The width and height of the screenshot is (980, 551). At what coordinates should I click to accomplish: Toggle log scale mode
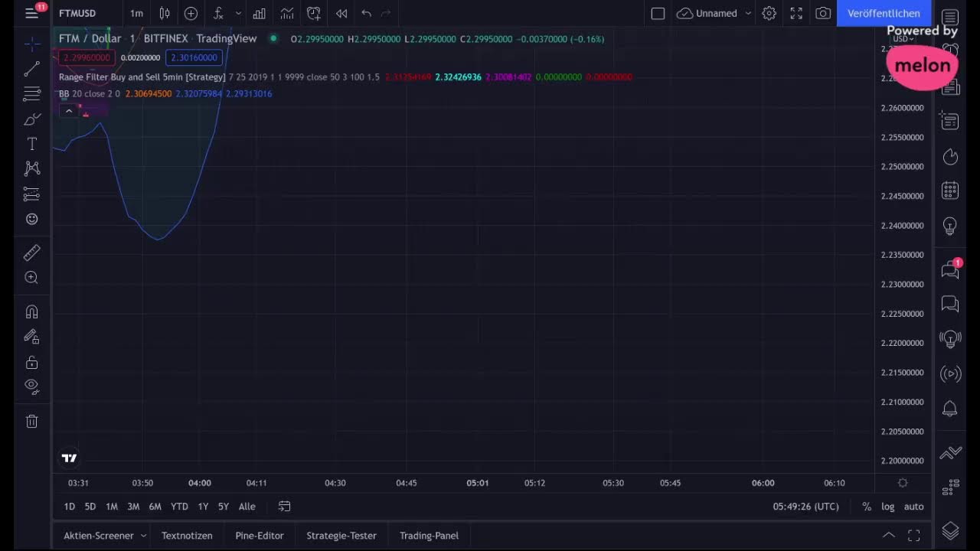(x=888, y=507)
